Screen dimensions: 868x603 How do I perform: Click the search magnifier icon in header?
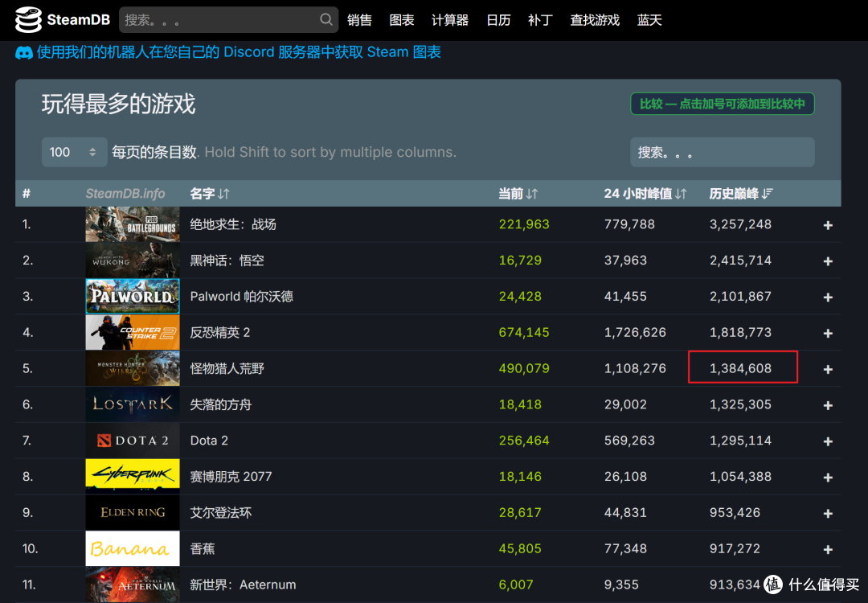pos(326,19)
